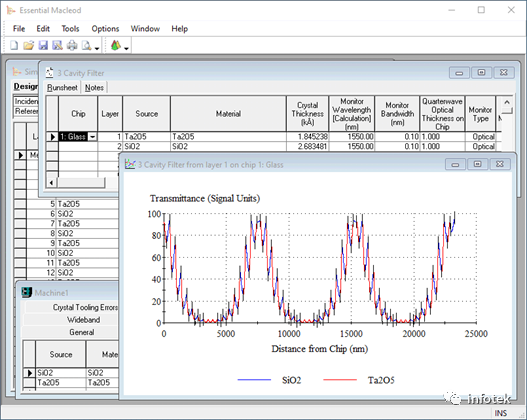Click the runsheet horizontal scrollbar left arrow

[51, 183]
